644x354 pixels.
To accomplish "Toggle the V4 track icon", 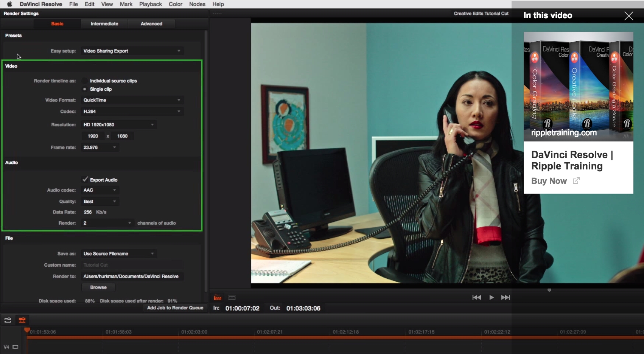I will point(16,347).
